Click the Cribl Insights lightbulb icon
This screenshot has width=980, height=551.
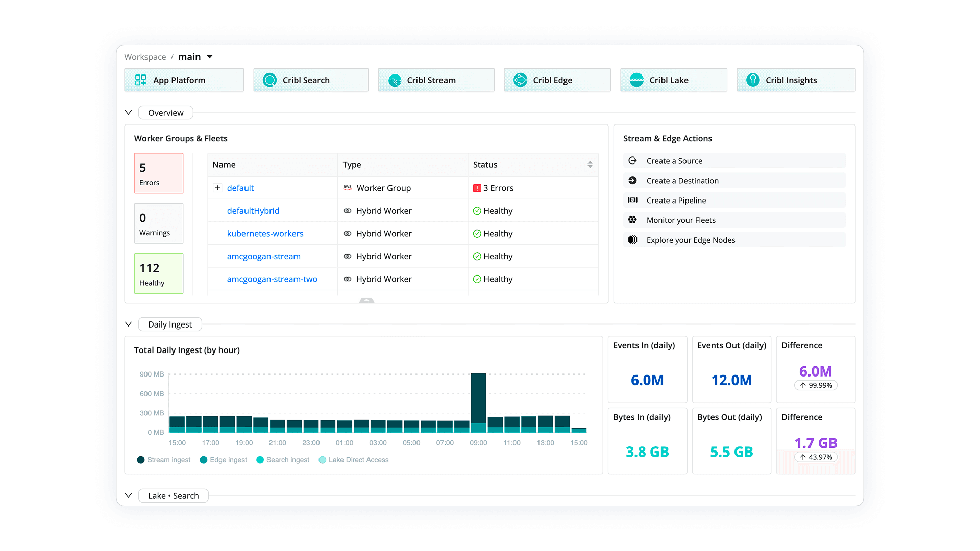(x=753, y=80)
